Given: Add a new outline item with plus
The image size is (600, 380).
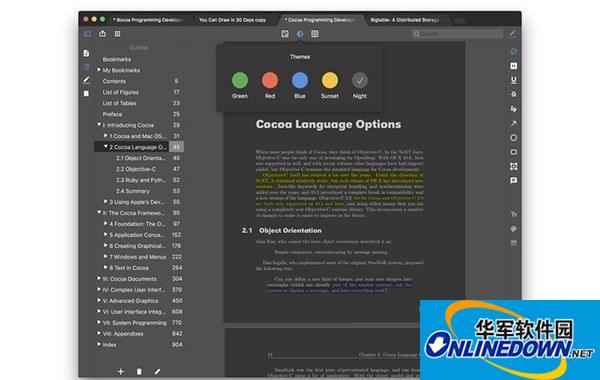Looking at the screenshot, I should point(121,371).
